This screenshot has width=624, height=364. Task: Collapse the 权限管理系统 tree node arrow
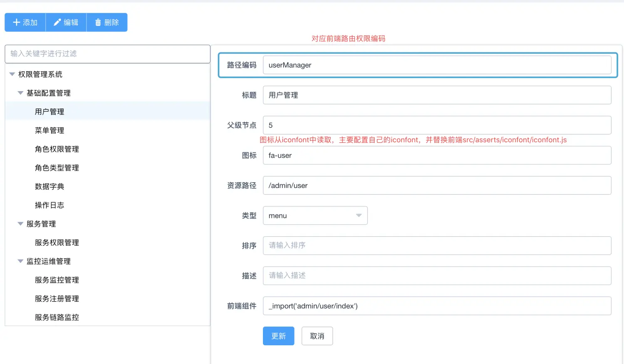pos(12,74)
